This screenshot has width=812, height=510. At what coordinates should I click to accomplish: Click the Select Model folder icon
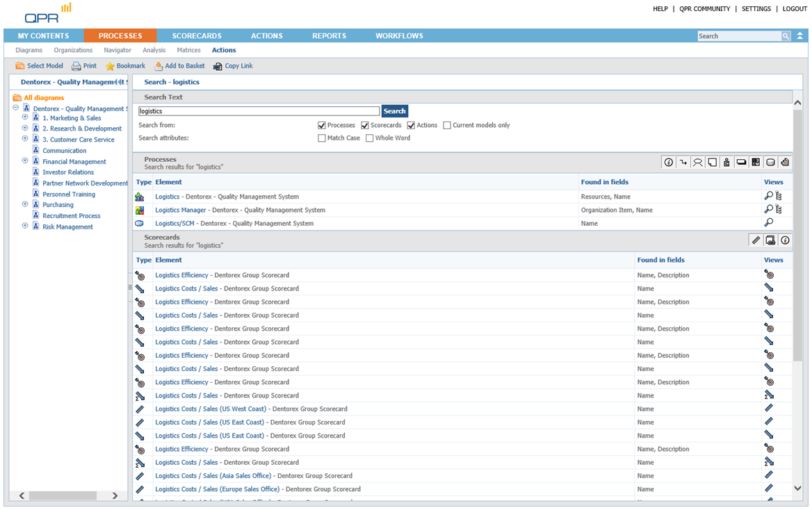click(20, 66)
